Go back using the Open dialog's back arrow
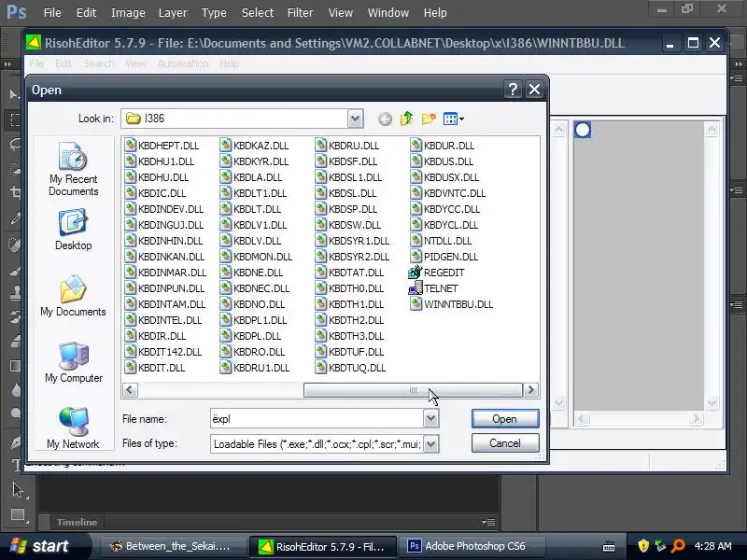The width and height of the screenshot is (747, 560). [385, 119]
